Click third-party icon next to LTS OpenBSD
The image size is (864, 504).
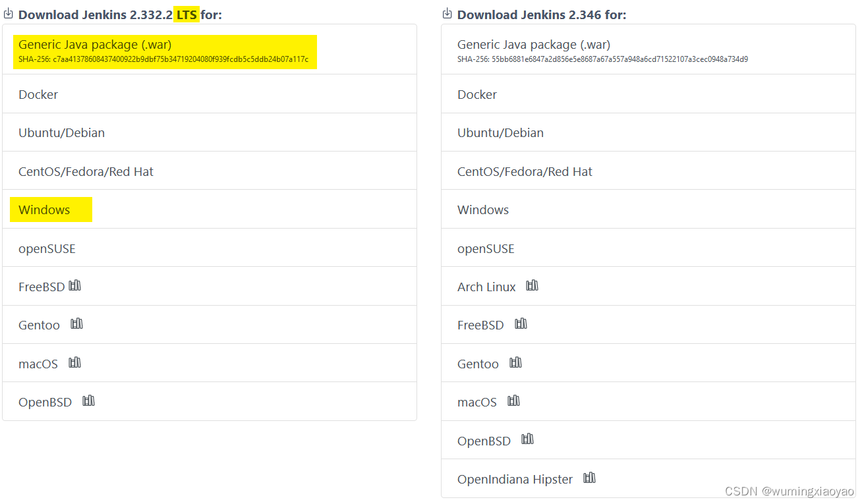(88, 401)
